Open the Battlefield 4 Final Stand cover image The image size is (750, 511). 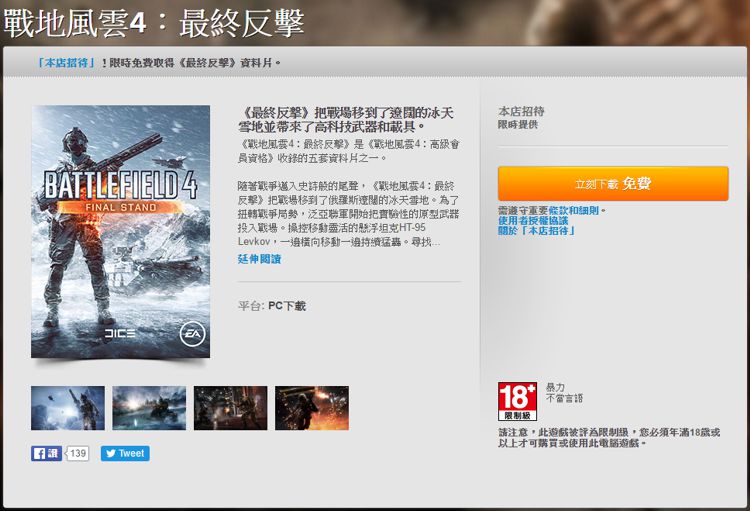(x=121, y=232)
